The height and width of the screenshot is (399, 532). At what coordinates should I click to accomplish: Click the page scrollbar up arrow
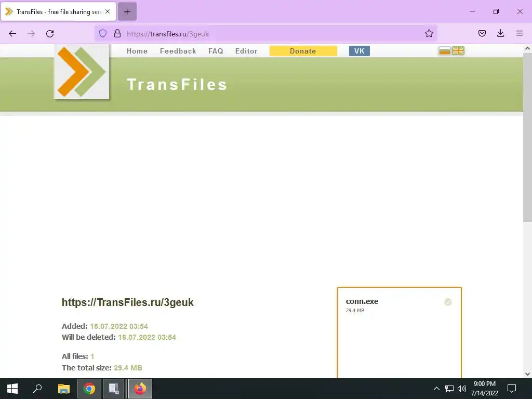point(527,48)
